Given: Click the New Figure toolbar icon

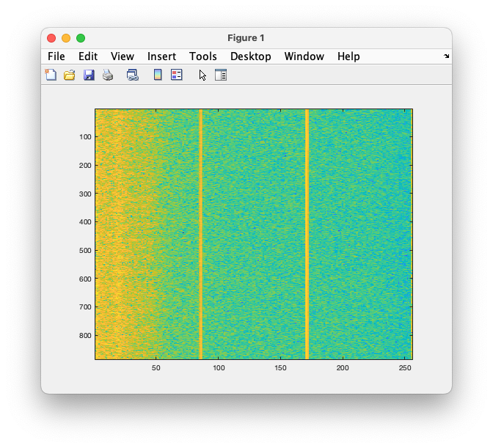Looking at the screenshot, I should click(x=51, y=75).
